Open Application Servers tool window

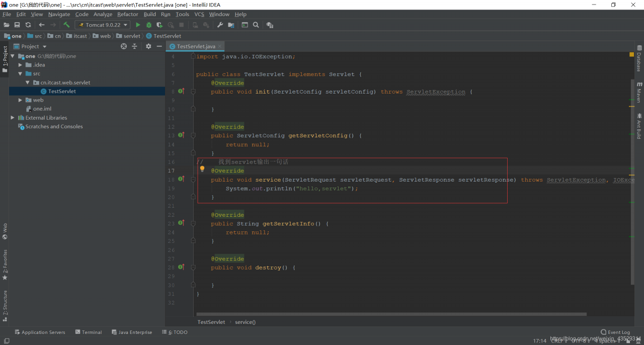click(40, 332)
